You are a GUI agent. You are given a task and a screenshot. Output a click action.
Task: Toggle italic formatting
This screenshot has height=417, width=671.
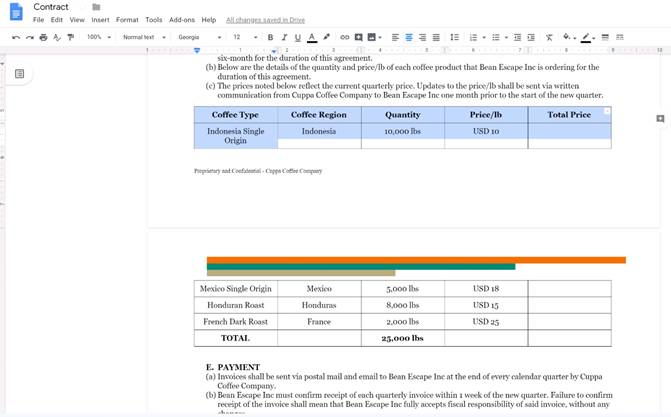[284, 37]
